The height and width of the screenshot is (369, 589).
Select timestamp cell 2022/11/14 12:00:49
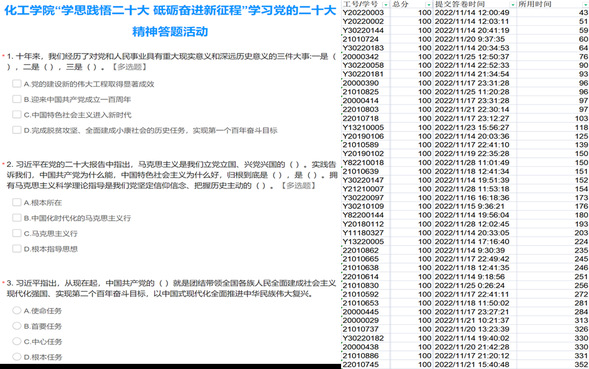[x=475, y=12]
